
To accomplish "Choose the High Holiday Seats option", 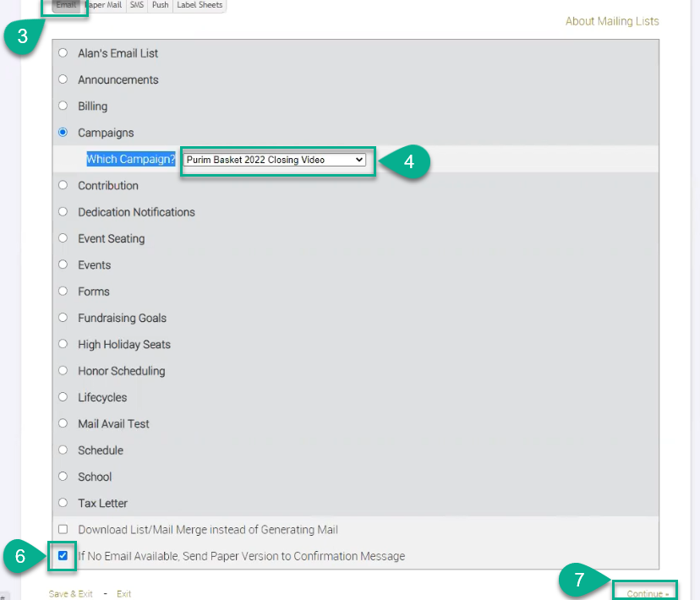I will [x=63, y=345].
